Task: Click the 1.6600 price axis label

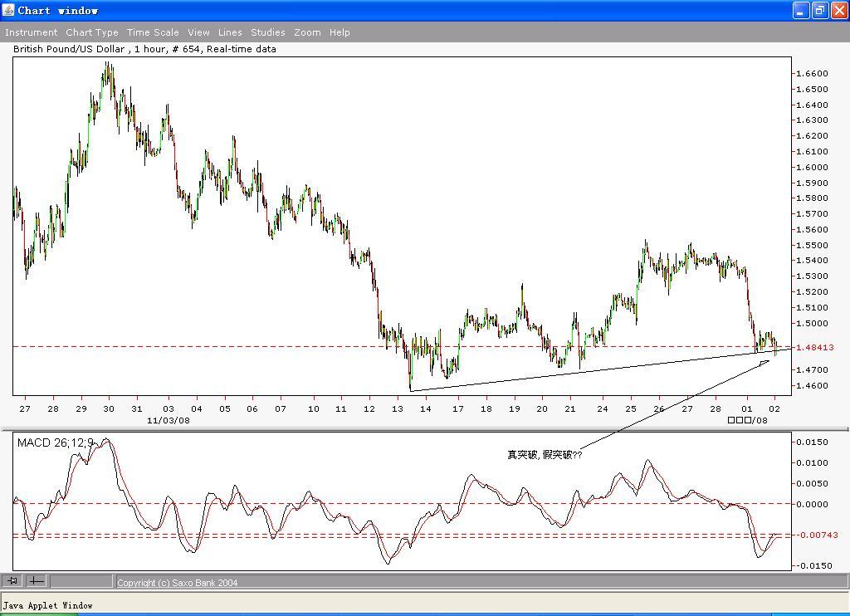Action: tap(812, 73)
